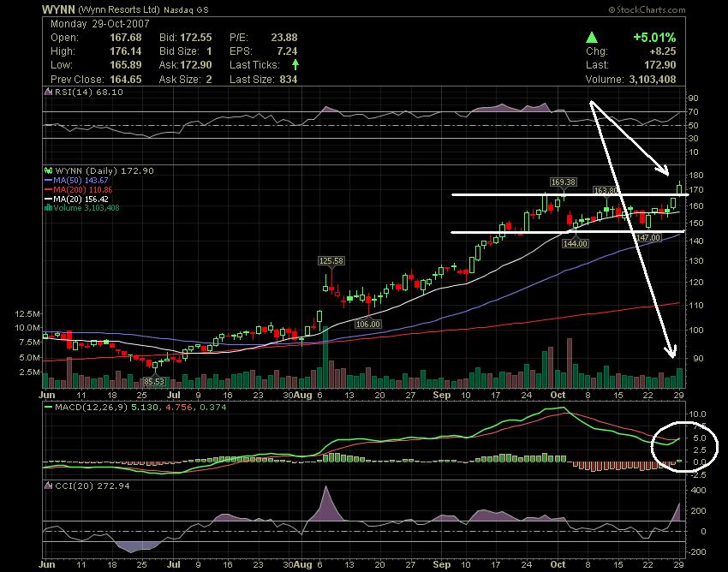Screen dimensions: 728x572
Task: Click the Bid Size value 1
Action: 209,51
